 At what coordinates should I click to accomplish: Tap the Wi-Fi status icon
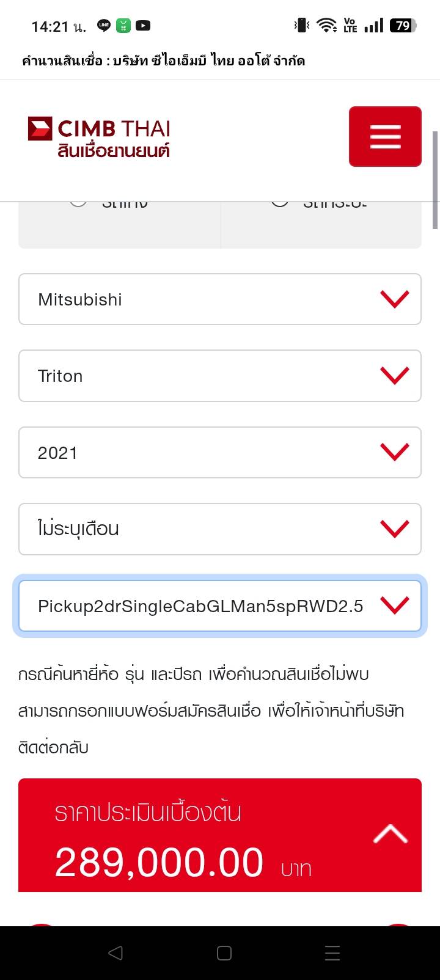pos(327,26)
